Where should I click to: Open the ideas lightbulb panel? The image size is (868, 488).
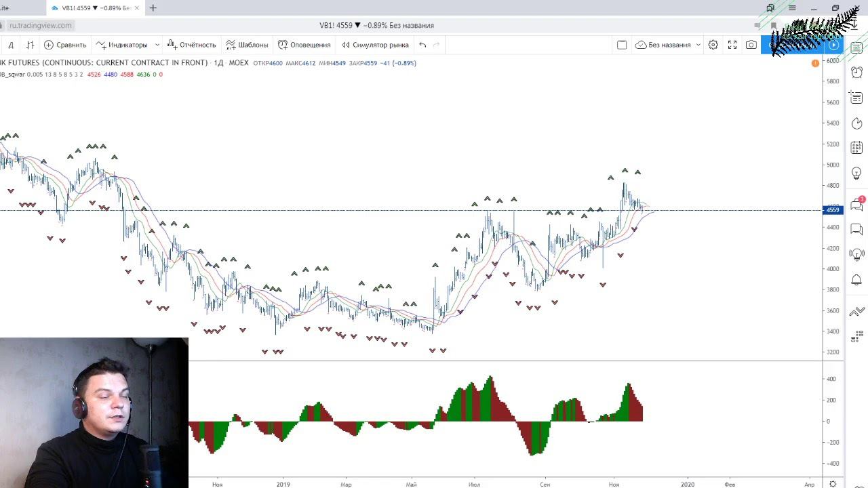856,173
